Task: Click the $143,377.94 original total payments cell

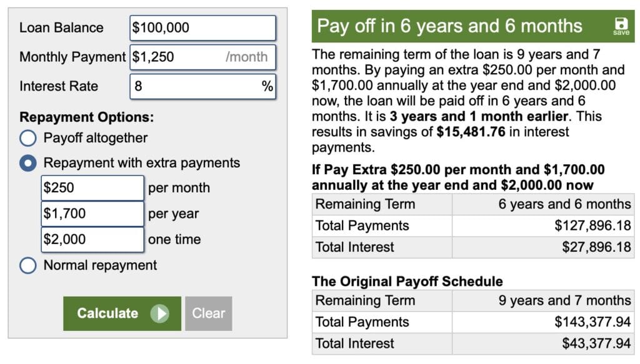Action: pos(592,322)
